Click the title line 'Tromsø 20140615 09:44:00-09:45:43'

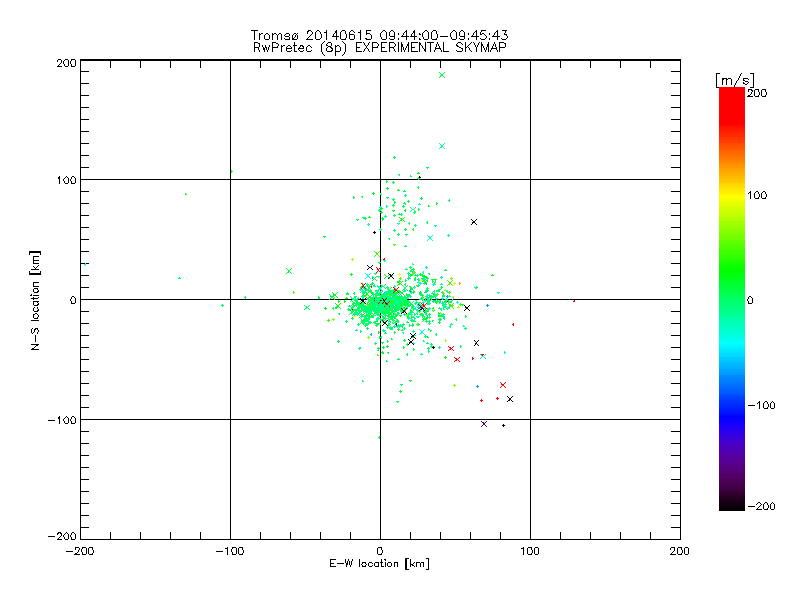click(380, 35)
